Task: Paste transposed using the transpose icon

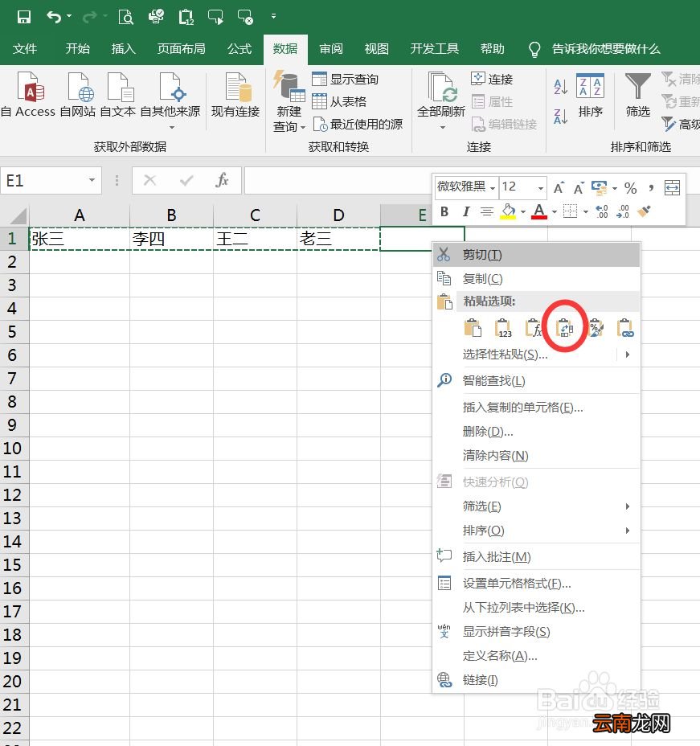Action: pos(564,328)
